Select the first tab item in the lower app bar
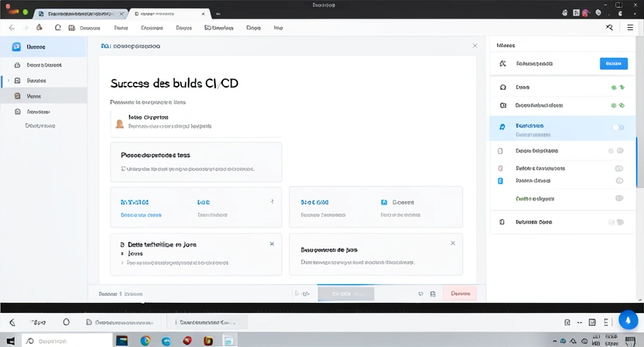This screenshot has width=644, height=347. [x=120, y=322]
